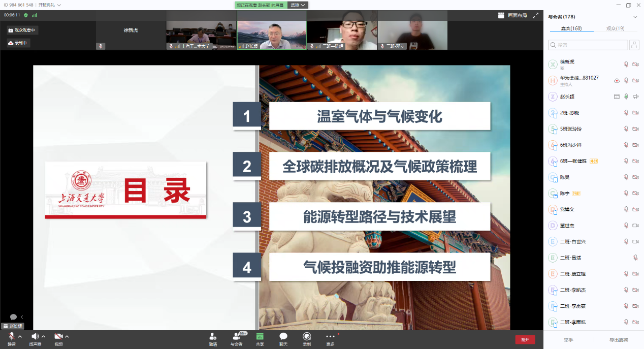Screen dimensions: 644x349
Task: Toggle the microphone mute (静音) button
Action: click(x=11, y=337)
